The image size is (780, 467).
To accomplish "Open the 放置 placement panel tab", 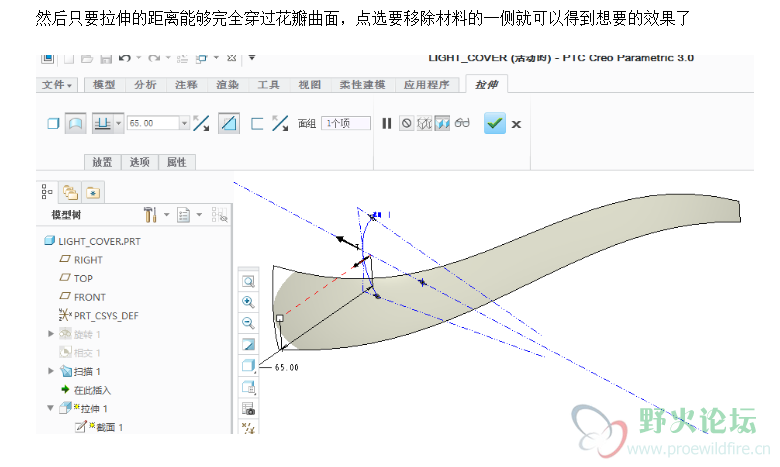I will point(102,162).
